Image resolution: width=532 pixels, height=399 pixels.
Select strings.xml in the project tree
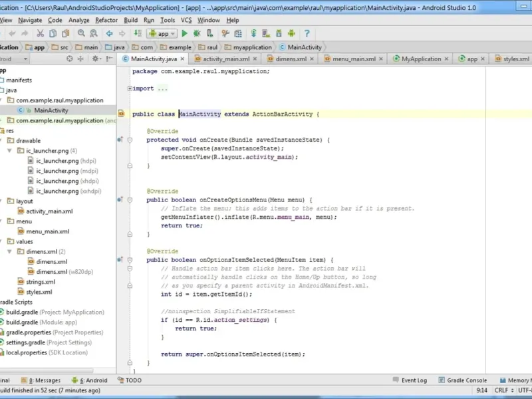[41, 282]
